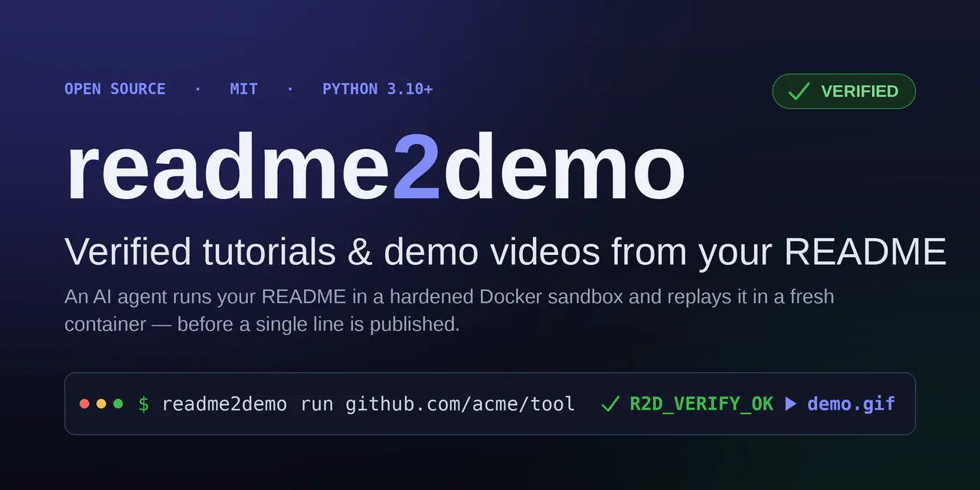
Task: Click the readme2demo title
Action: [x=375, y=168]
